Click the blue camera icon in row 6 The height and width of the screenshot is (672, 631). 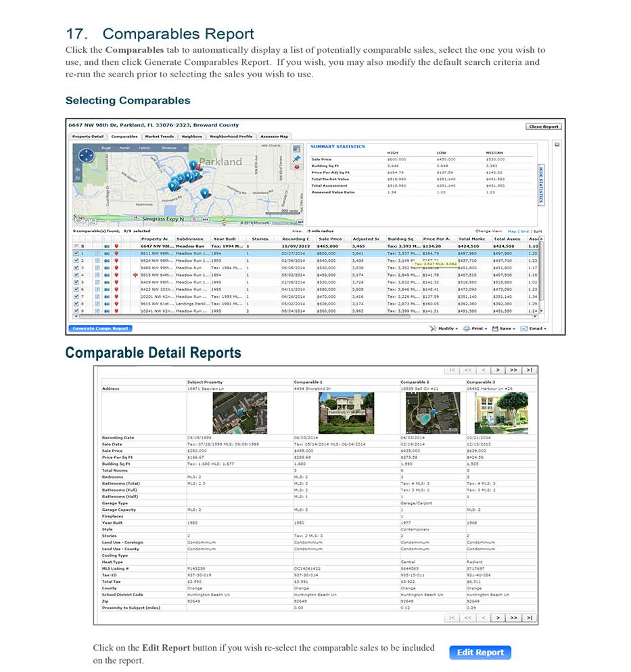(107, 289)
